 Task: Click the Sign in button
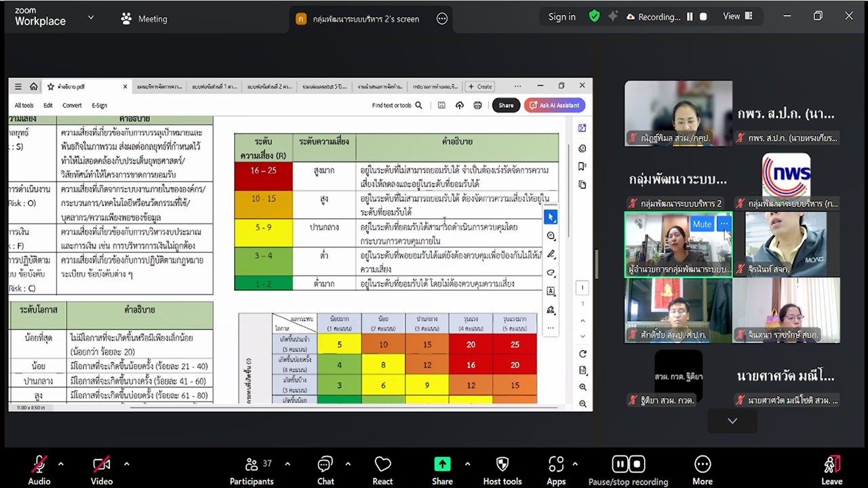point(561,17)
